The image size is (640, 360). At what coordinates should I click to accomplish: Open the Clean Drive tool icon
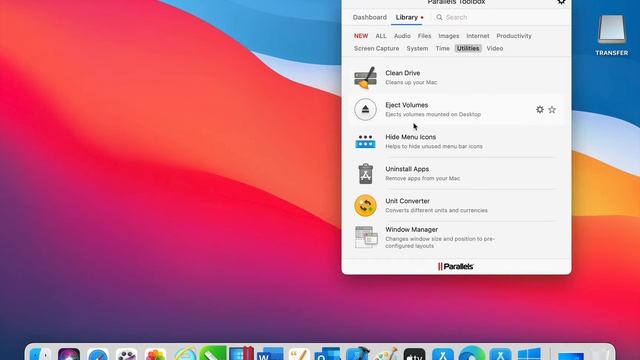click(x=365, y=78)
